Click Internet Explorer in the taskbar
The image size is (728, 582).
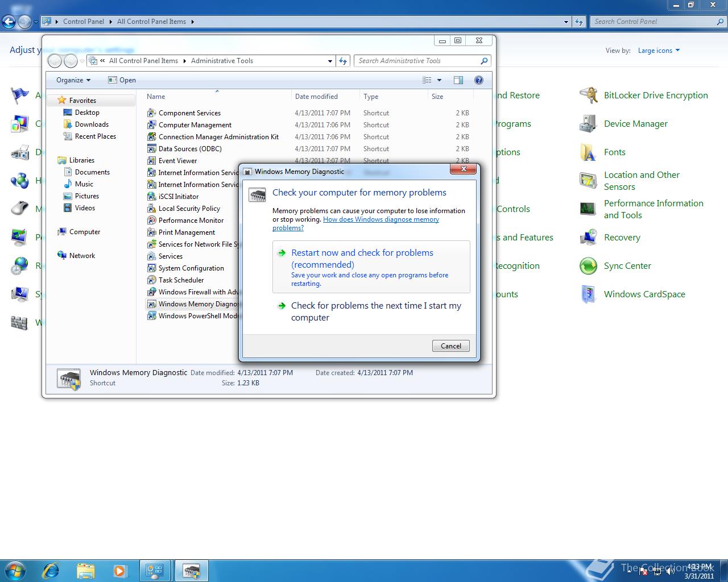tap(51, 571)
